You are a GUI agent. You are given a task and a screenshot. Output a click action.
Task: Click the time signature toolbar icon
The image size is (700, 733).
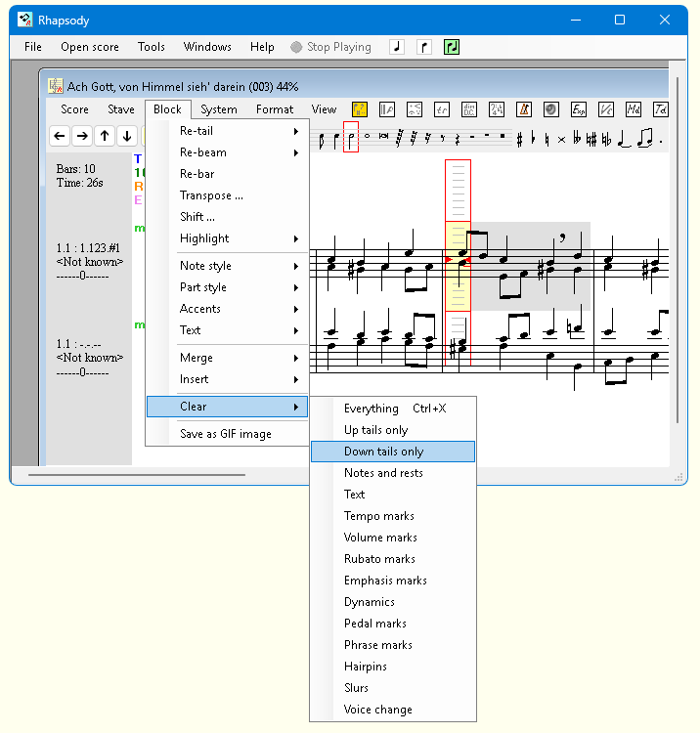point(497,110)
